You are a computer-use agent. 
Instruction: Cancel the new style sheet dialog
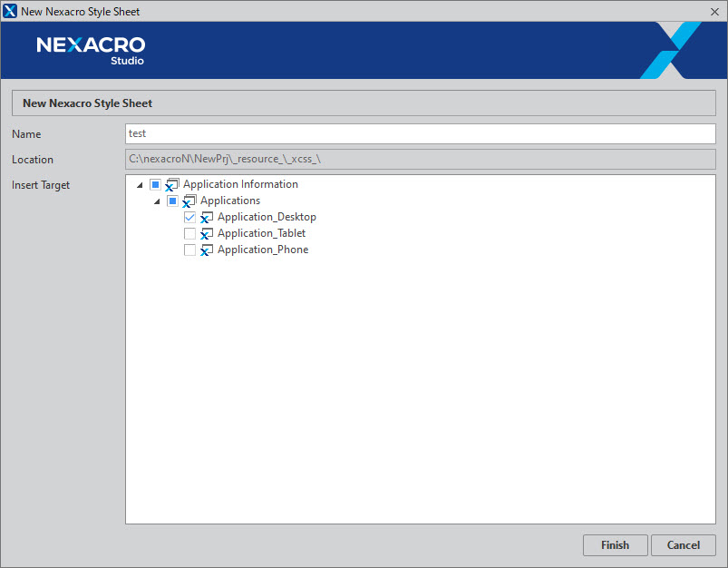click(x=683, y=545)
